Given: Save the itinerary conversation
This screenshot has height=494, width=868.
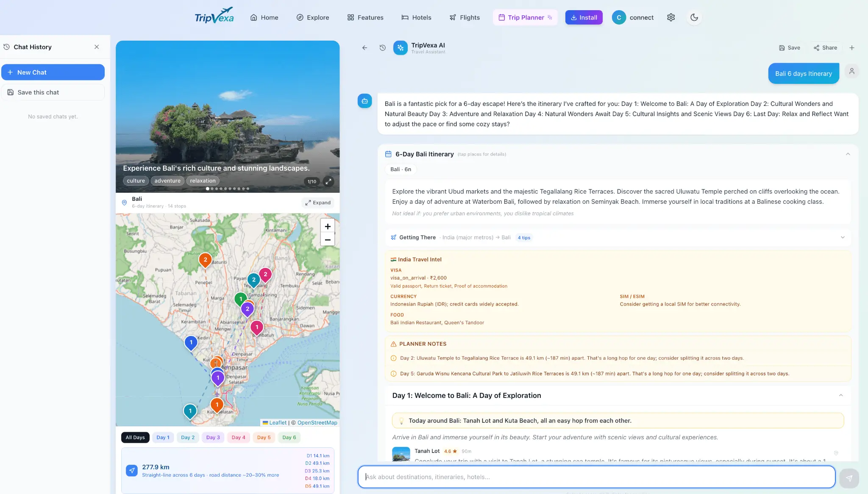Looking at the screenshot, I should pyautogui.click(x=790, y=48).
